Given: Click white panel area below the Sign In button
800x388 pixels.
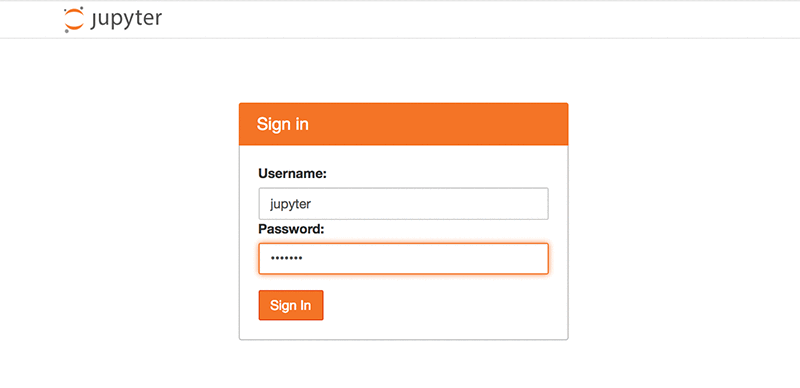Looking at the screenshot, I should 403,330.
